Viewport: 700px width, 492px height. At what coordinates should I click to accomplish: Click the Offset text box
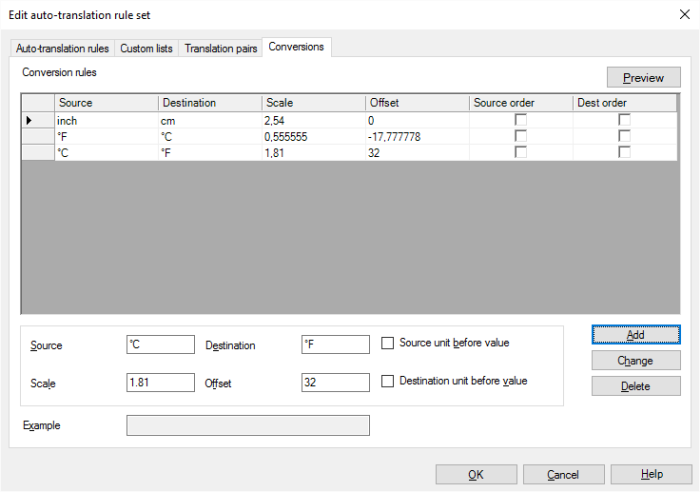click(x=335, y=382)
